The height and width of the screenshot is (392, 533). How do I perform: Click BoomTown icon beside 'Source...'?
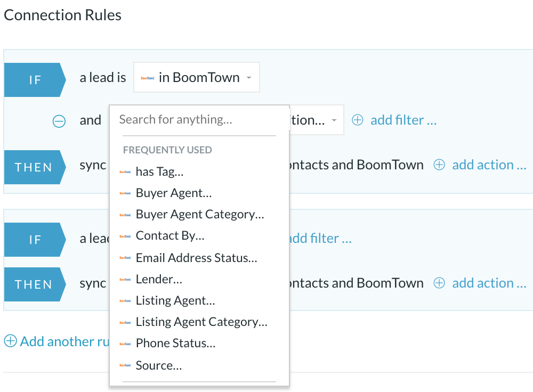125,365
